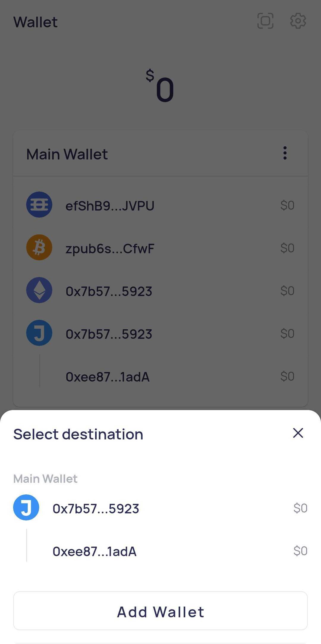The width and height of the screenshot is (321, 644).
Task: Click the efShB9...JVPU account icon
Action: click(x=39, y=205)
